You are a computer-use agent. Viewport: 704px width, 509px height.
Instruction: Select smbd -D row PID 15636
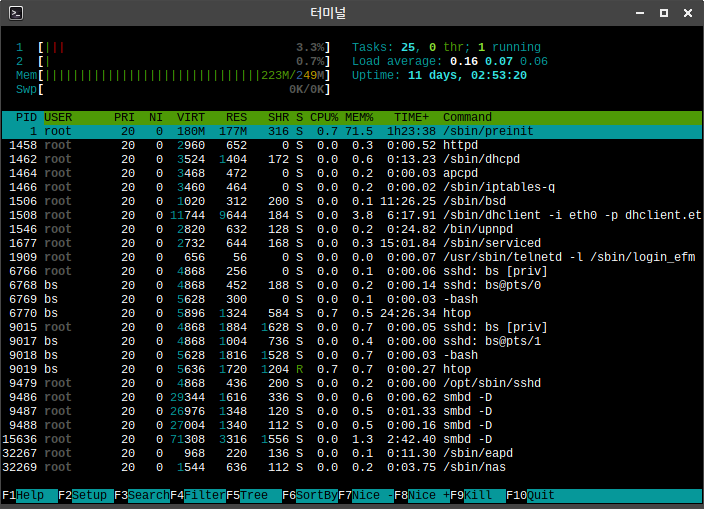[x=352, y=439]
